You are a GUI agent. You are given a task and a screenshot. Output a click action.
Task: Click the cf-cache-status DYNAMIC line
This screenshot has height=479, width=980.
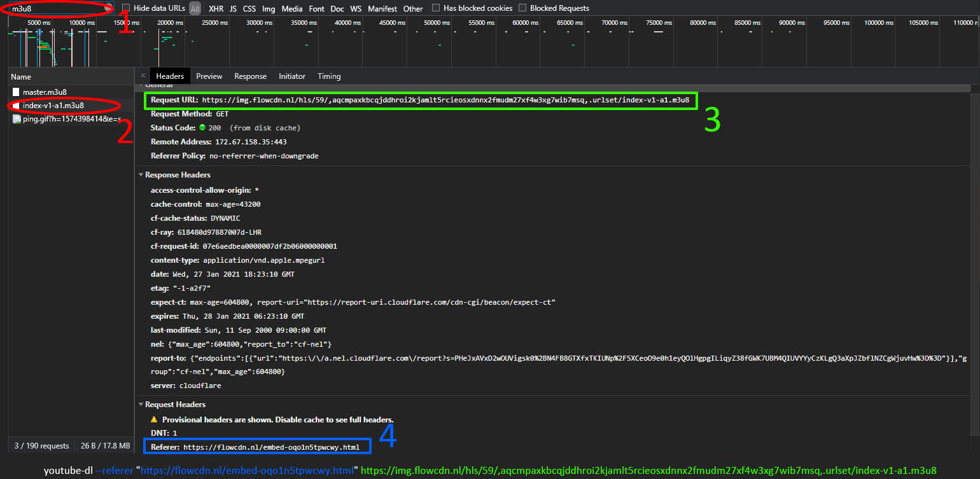[195, 218]
